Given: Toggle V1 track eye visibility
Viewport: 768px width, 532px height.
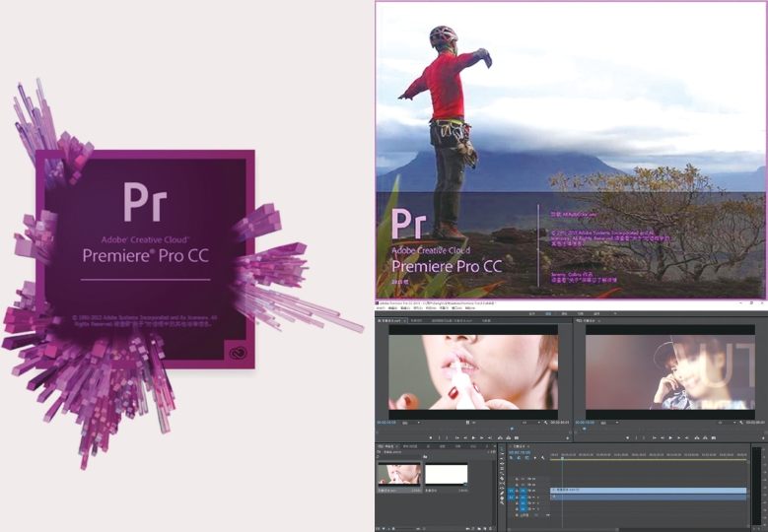Looking at the screenshot, I should 534,491.
